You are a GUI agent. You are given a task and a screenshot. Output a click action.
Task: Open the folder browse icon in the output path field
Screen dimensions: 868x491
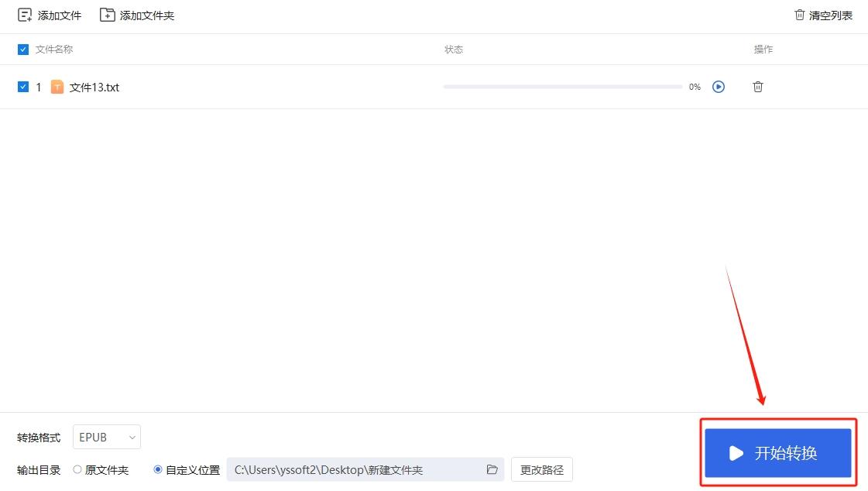492,469
